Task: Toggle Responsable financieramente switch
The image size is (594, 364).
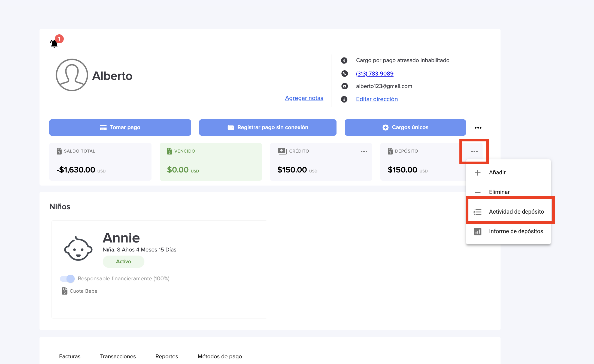Action: click(67, 278)
